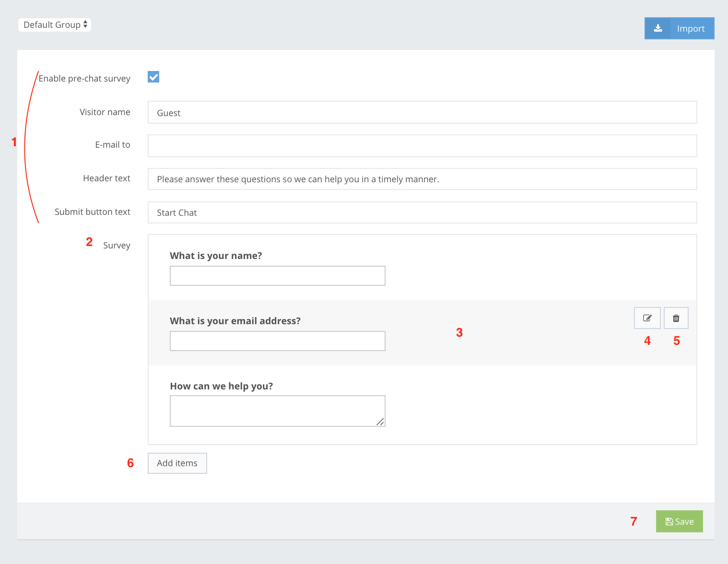Click into the empty E-mail to field
This screenshot has width=728, height=564.
click(x=422, y=146)
